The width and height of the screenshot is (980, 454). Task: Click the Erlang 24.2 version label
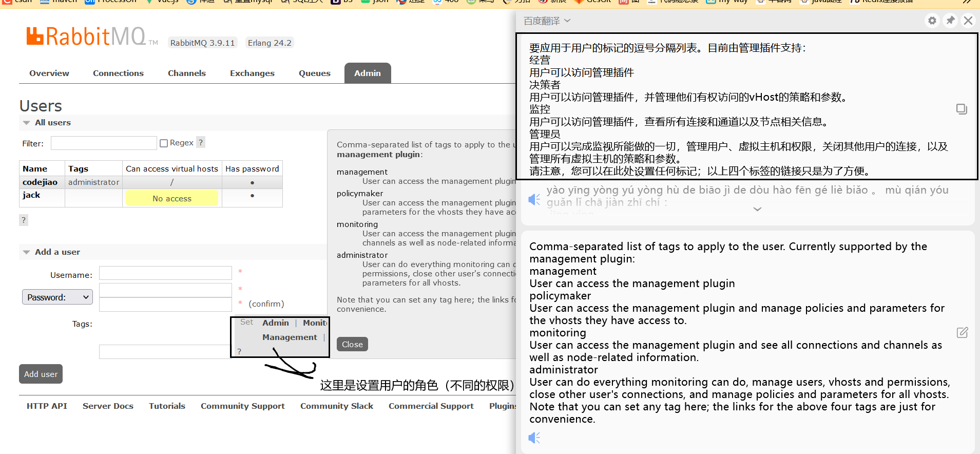(x=270, y=43)
